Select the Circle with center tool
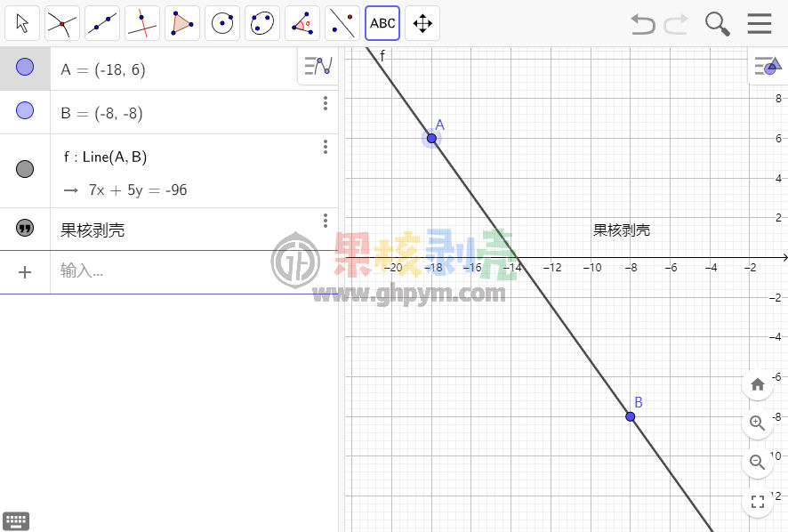This screenshot has height=532, width=788. coord(222,23)
